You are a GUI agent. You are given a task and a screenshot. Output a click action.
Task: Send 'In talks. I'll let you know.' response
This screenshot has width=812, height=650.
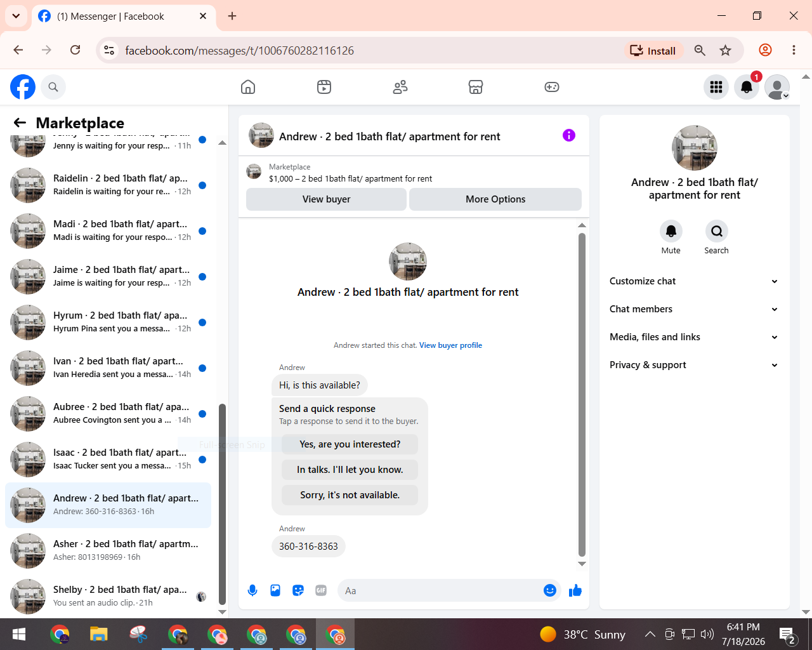(350, 470)
